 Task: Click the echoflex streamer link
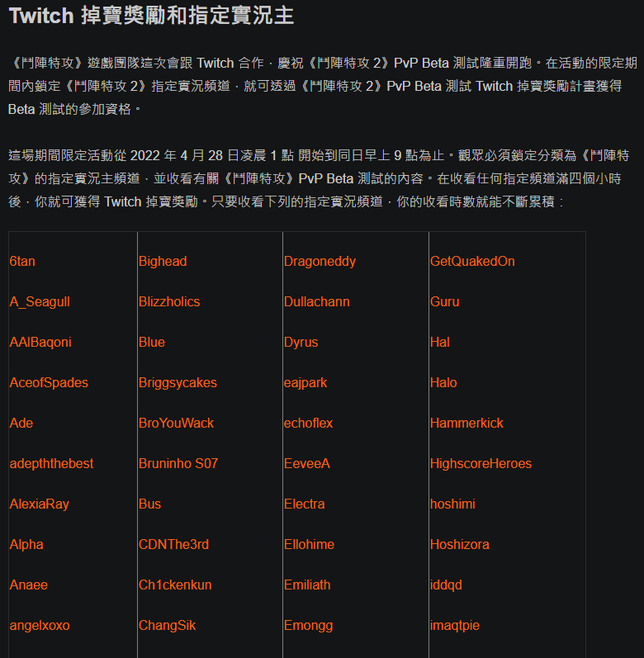point(308,423)
